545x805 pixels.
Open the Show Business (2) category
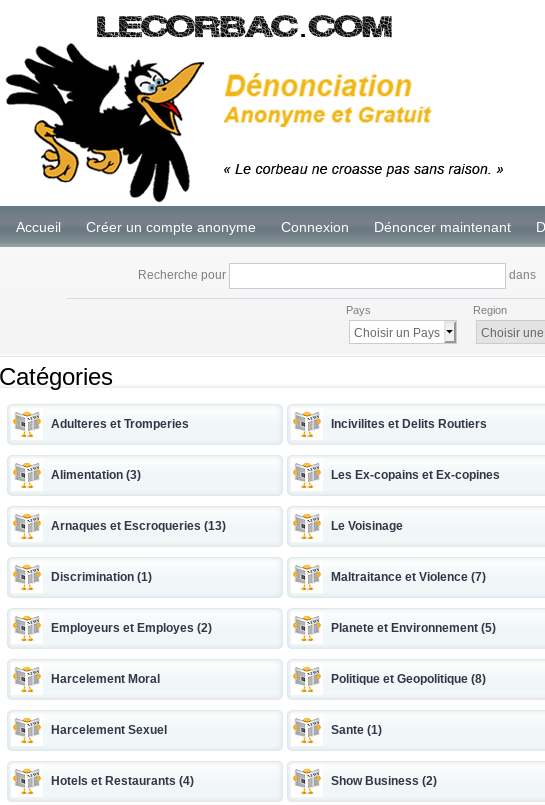[384, 781]
